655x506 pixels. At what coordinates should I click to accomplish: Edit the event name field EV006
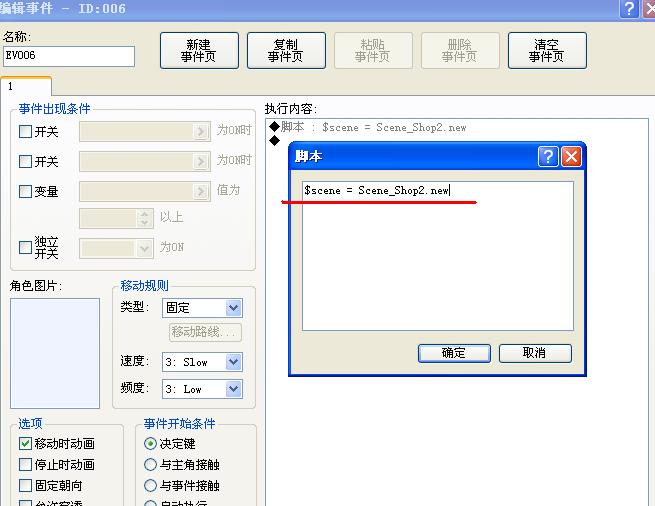69,56
